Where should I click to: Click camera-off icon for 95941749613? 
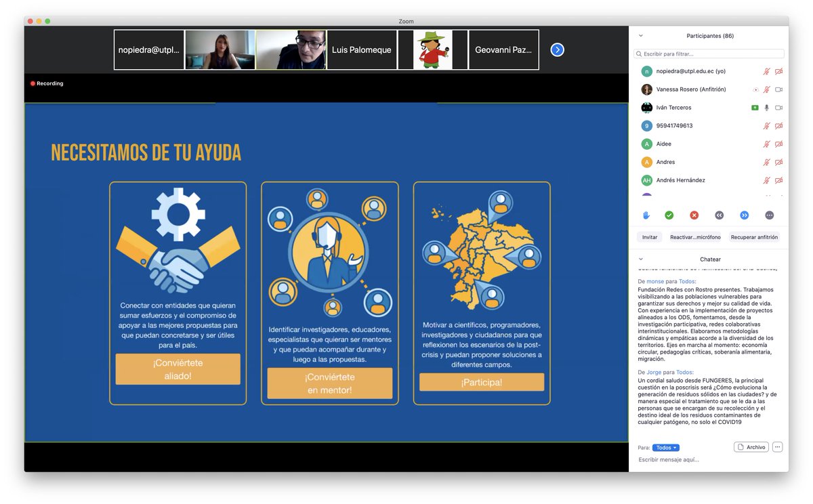coord(779,126)
